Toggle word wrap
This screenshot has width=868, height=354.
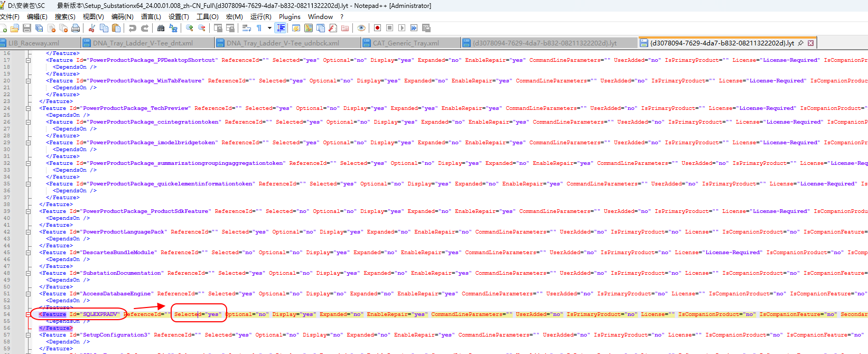[x=246, y=28]
